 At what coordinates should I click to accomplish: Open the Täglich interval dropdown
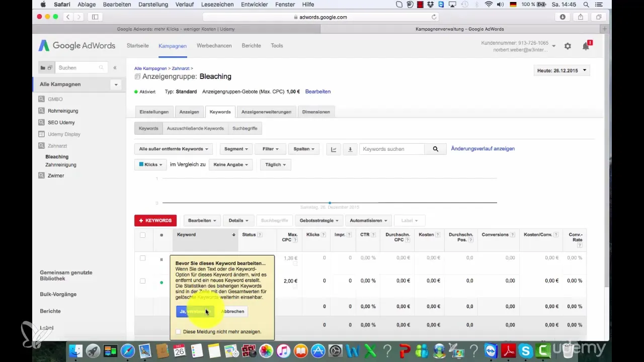tap(275, 164)
